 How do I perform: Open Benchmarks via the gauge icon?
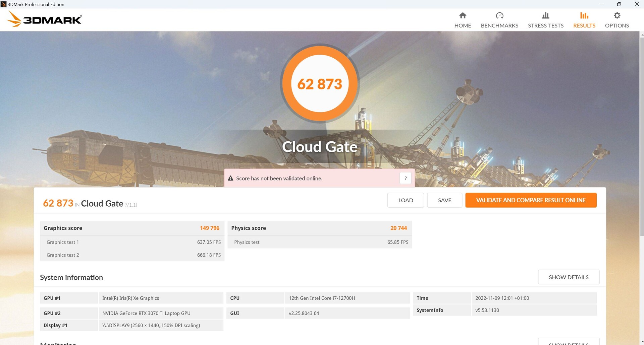pyautogui.click(x=499, y=15)
